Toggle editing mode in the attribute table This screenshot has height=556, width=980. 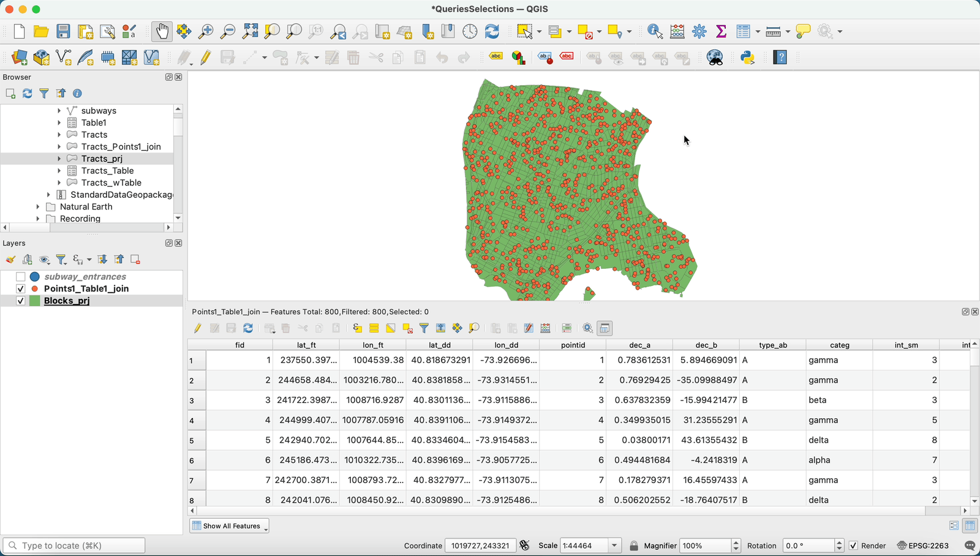[197, 328]
